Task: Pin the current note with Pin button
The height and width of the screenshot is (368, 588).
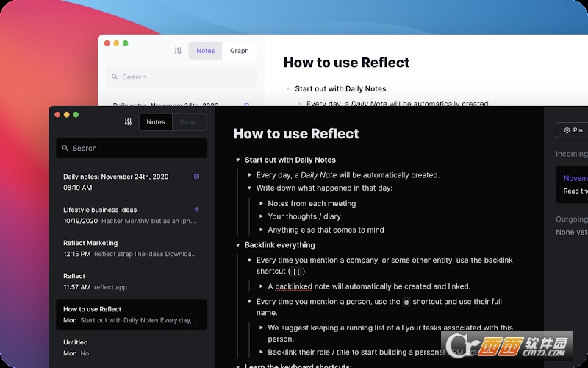Action: coord(573,130)
